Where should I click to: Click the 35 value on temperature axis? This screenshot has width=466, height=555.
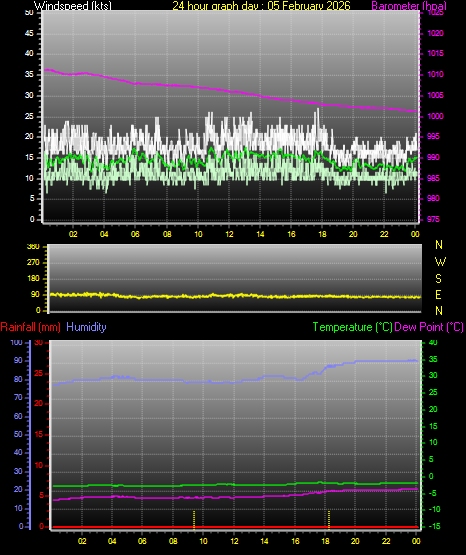coord(433,359)
